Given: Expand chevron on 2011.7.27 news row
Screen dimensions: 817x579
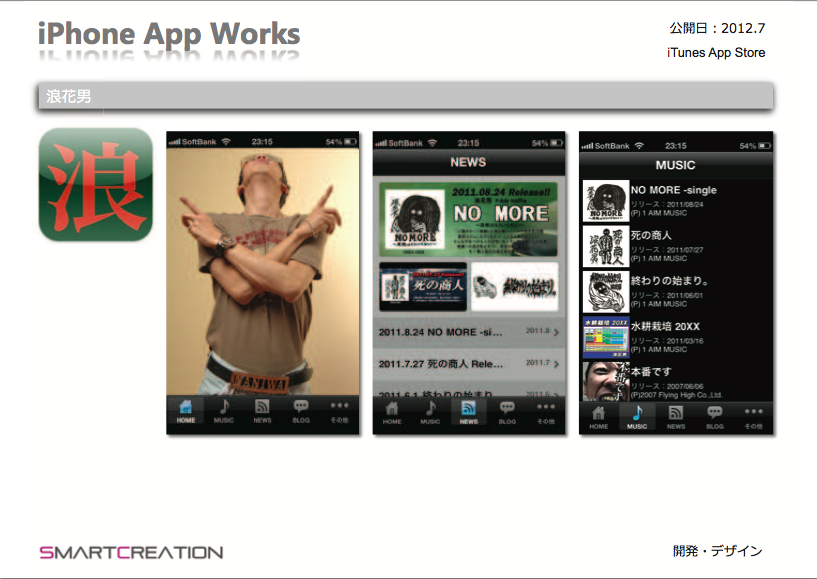Looking at the screenshot, I should pos(557,364).
